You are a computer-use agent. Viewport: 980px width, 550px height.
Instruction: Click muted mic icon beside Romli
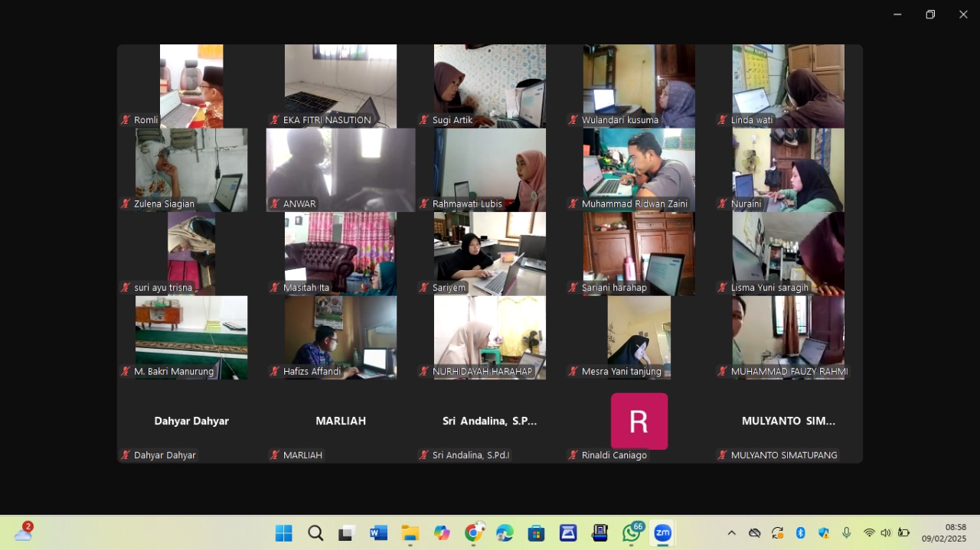coord(126,120)
